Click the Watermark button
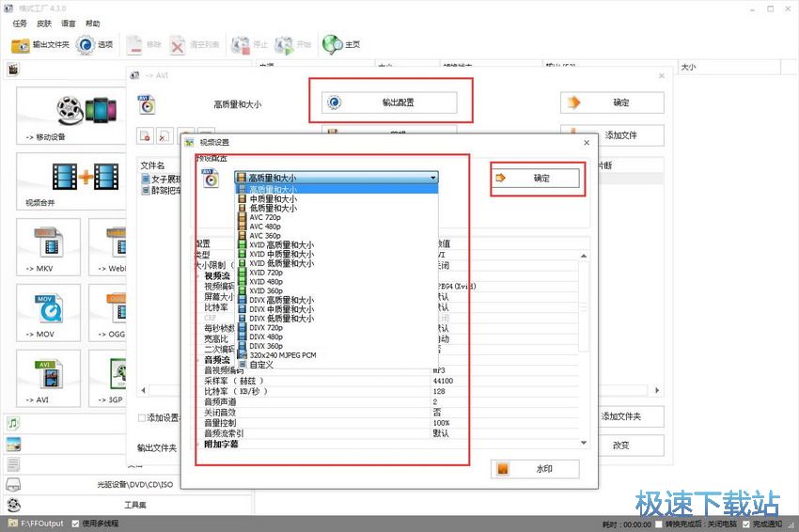 535,469
